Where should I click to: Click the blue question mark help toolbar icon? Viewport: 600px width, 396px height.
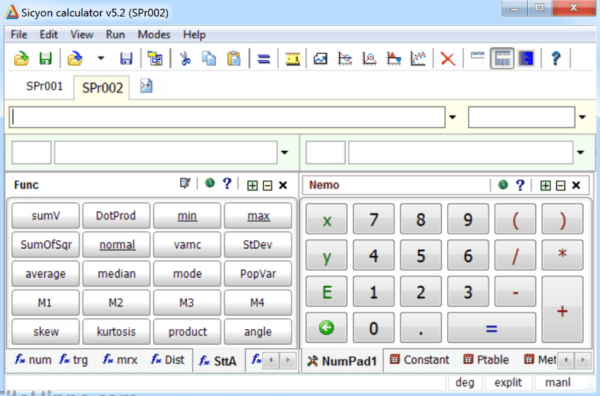pos(556,59)
